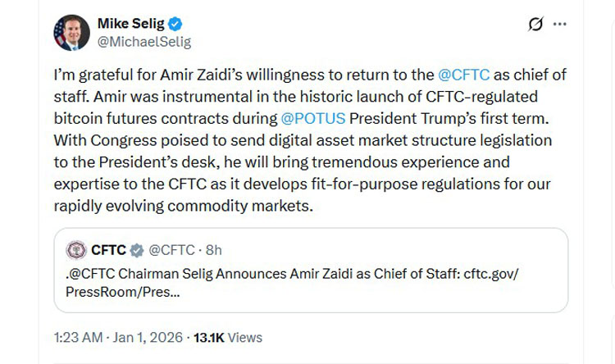Screen dimensions: 615x364
Task: Follow the @CFTC mention in the post body
Action: pyautogui.click(x=464, y=75)
